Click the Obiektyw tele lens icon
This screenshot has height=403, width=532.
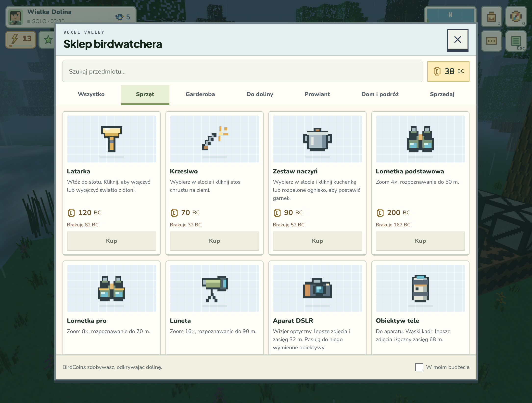click(x=420, y=288)
